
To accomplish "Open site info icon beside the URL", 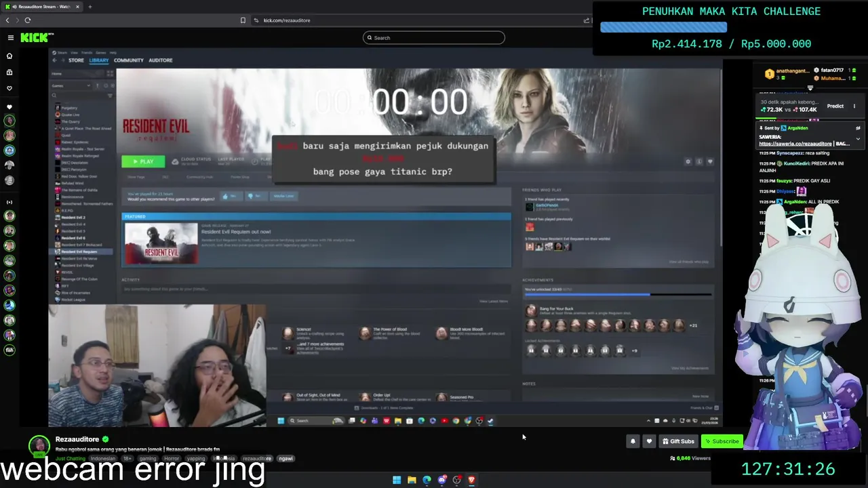I will (256, 20).
